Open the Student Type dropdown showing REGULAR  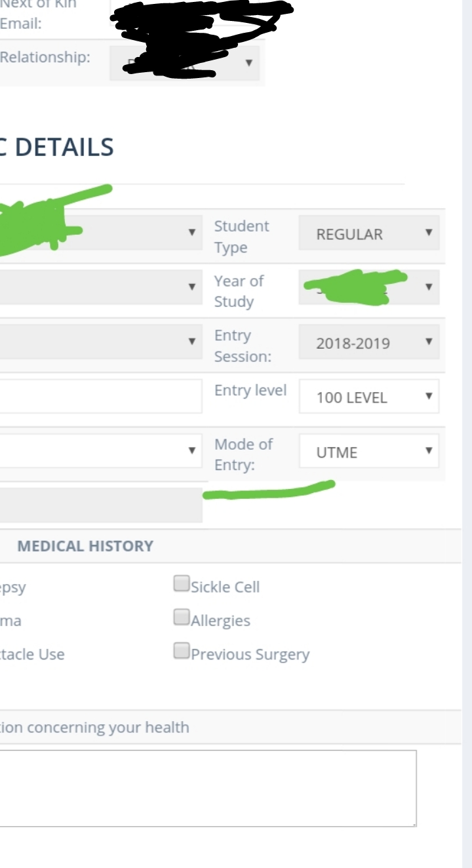tap(368, 234)
